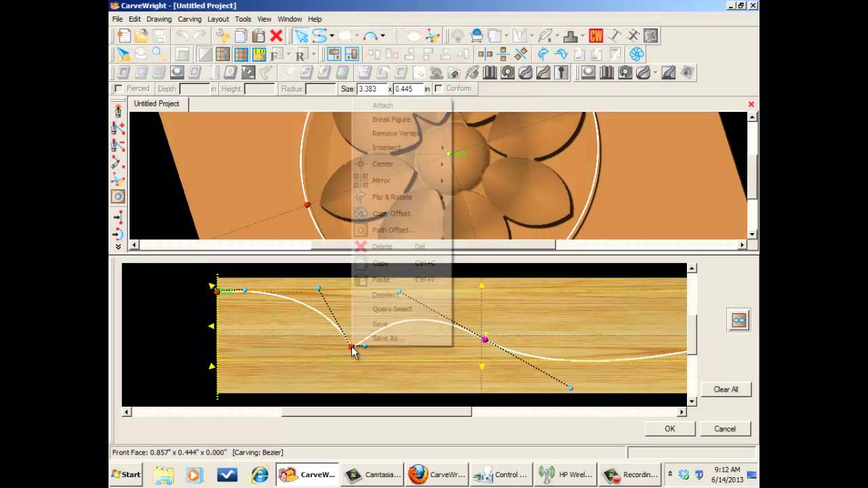Select the arrow Select tool
The width and height of the screenshot is (868, 488).
pos(302,36)
